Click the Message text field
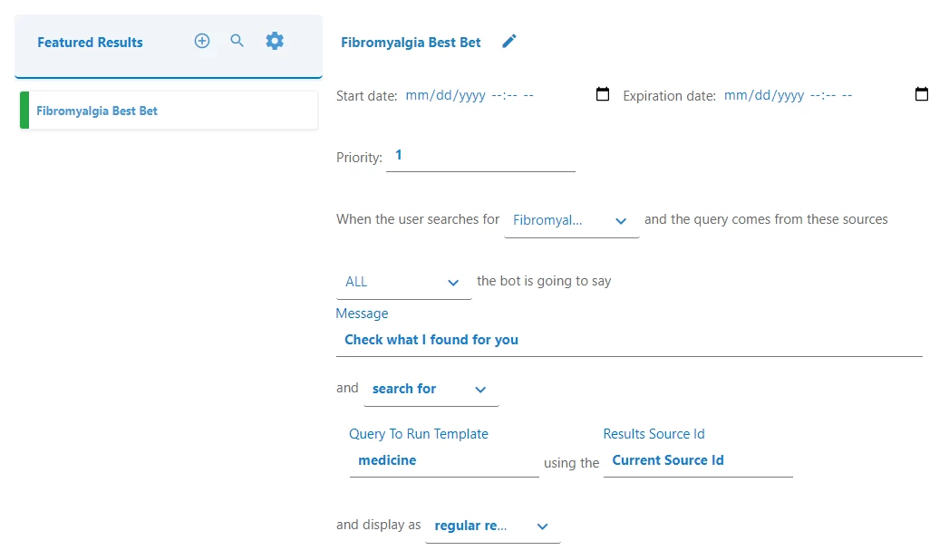 (x=629, y=340)
